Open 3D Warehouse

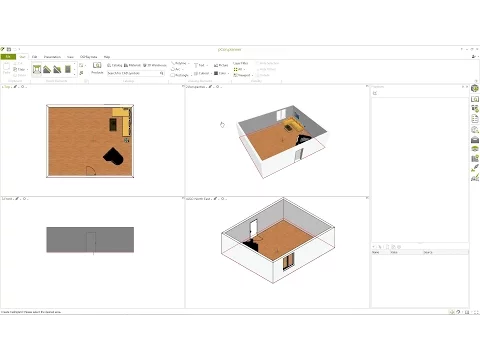point(155,65)
